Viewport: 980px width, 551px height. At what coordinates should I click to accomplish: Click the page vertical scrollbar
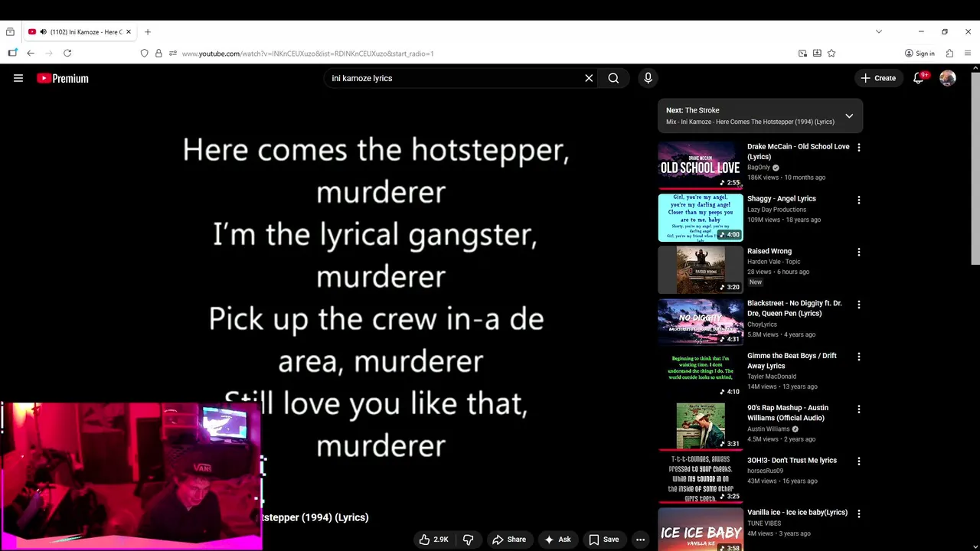975,168
